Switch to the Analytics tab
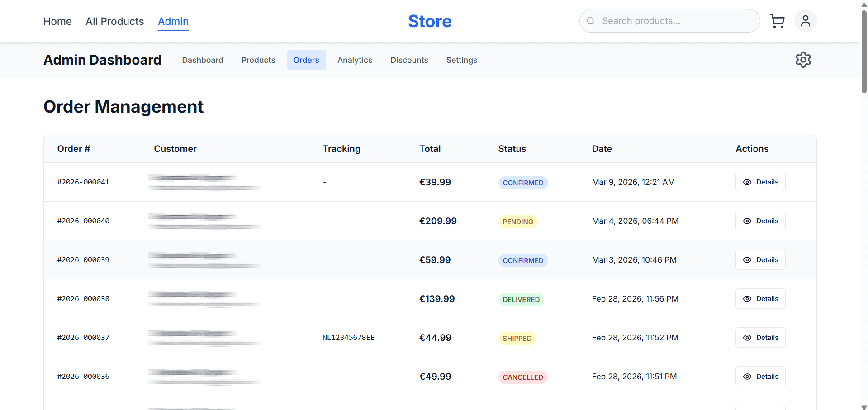 click(x=355, y=60)
